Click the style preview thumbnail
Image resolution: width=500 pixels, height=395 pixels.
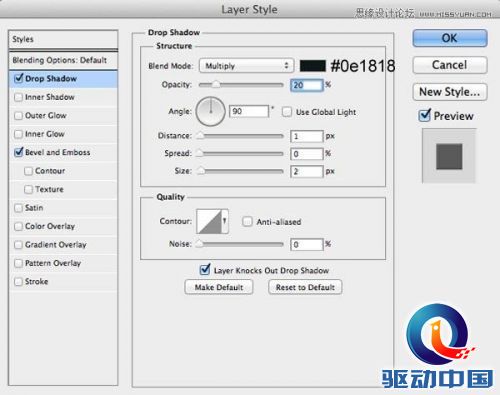[x=449, y=156]
